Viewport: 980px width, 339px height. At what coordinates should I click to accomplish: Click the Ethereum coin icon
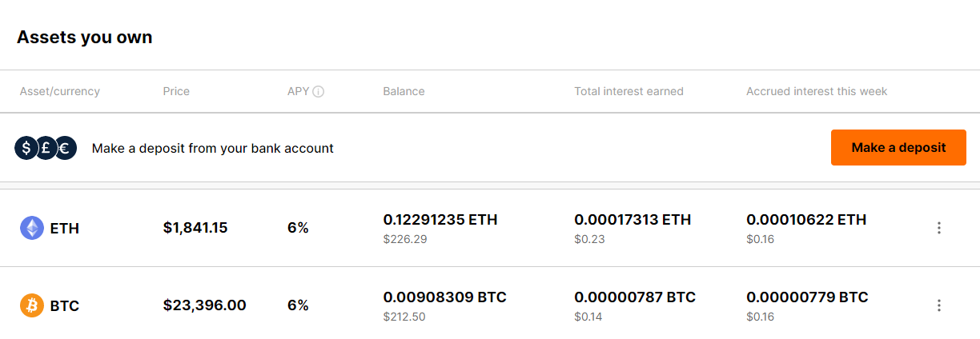coord(32,229)
